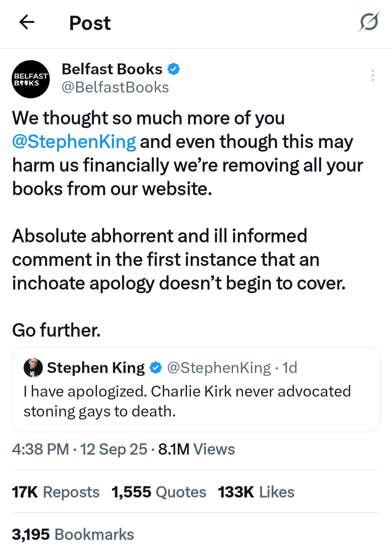Open the three-dot post options menu
This screenshot has width=392, height=551.
(372, 75)
